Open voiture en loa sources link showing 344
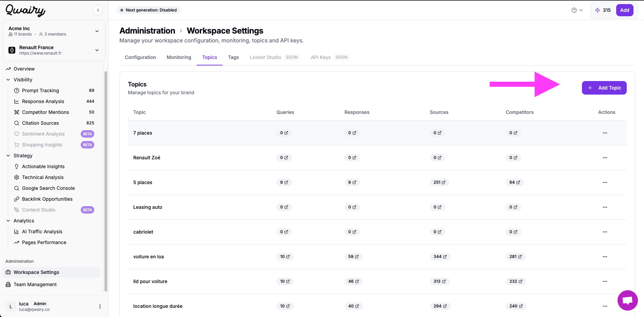 click(x=440, y=257)
